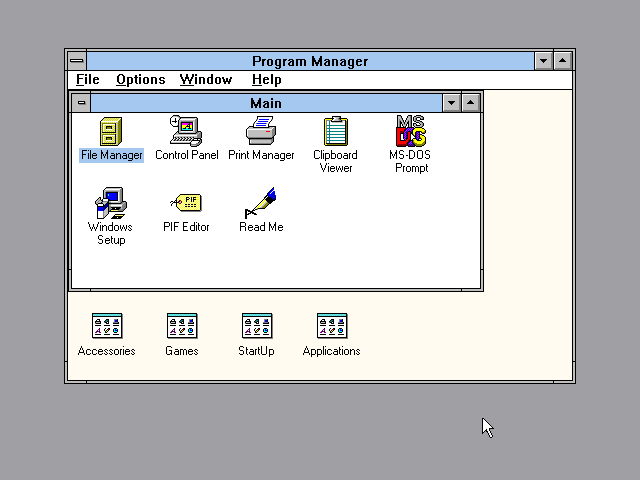Image resolution: width=640 pixels, height=480 pixels.
Task: Select the Print Manager printer icon
Action: pyautogui.click(x=261, y=131)
